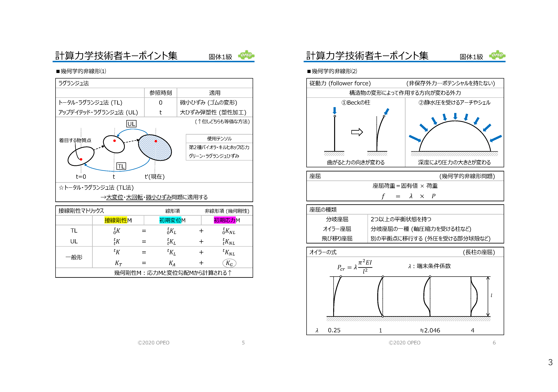Image resolution: width=558 pixels, height=392 pixels.
Task: Click the K_T symbol in the 一般形 row
Action: pos(118,263)
